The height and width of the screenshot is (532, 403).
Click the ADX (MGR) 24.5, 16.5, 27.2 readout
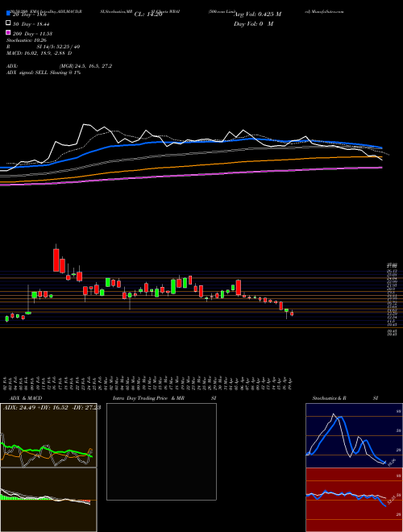(x=59, y=66)
